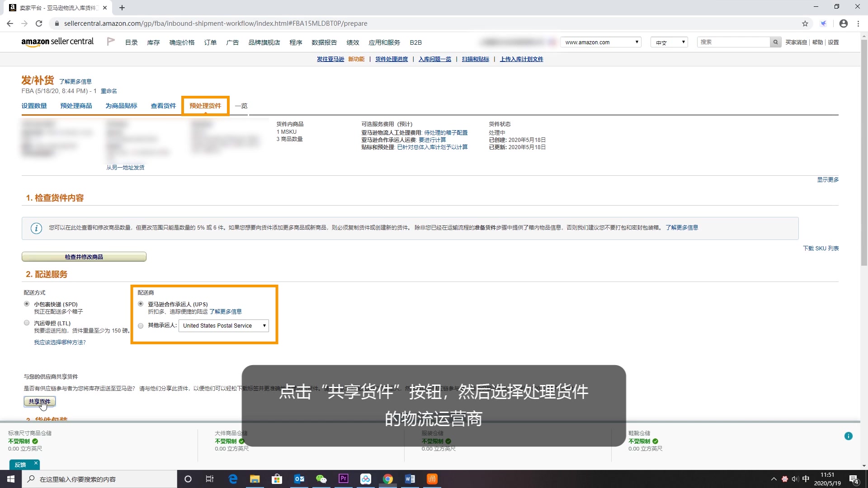Open the orange app on the taskbar
This screenshot has width=868, height=488.
pyautogui.click(x=432, y=479)
